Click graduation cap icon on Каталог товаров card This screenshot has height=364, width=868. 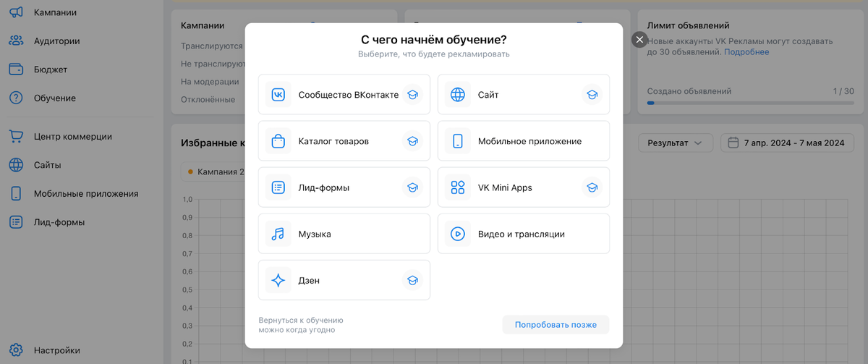pyautogui.click(x=412, y=141)
